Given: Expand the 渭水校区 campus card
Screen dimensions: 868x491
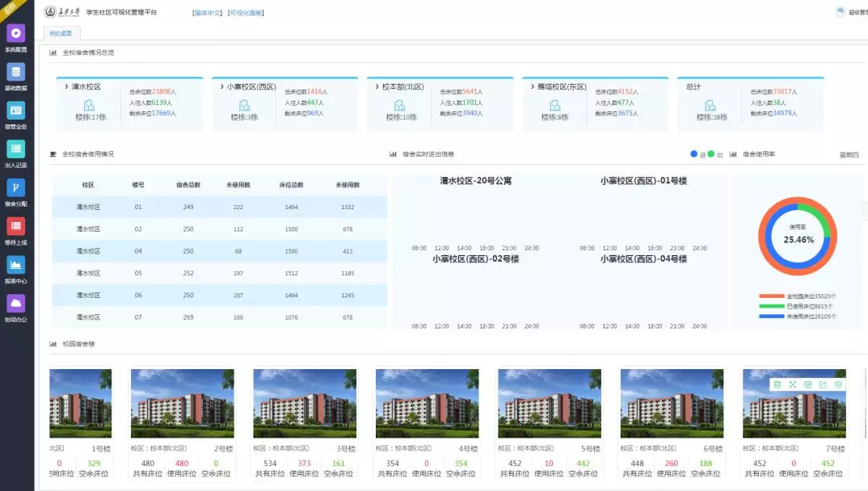Looking at the screenshot, I should [65, 86].
